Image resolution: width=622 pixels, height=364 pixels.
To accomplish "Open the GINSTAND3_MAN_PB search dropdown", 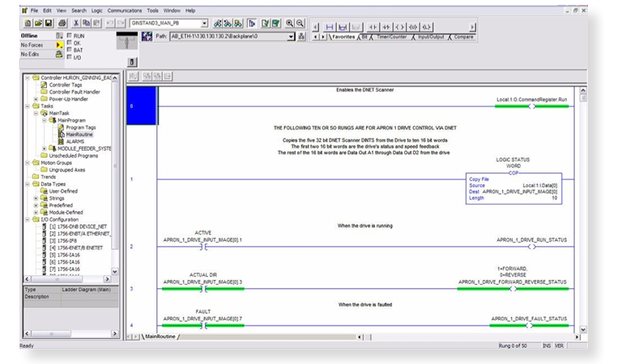I will (x=204, y=23).
